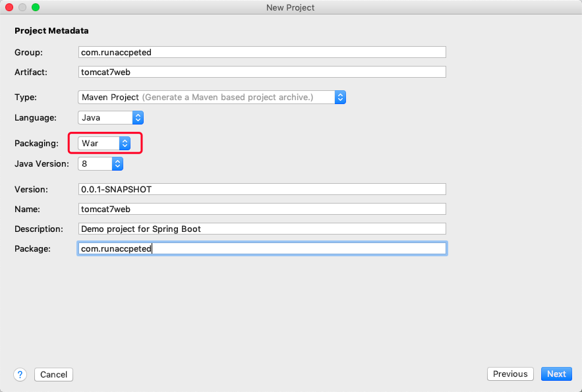Close the window with the red button
The image size is (582, 392).
pos(9,7)
